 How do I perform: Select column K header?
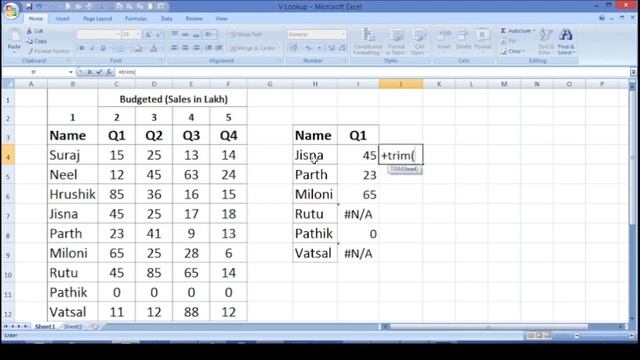tap(439, 84)
